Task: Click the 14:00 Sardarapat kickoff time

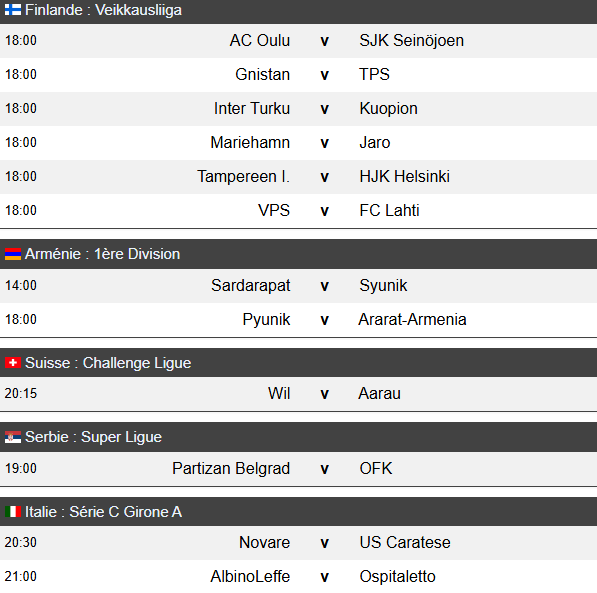Action: [21, 285]
